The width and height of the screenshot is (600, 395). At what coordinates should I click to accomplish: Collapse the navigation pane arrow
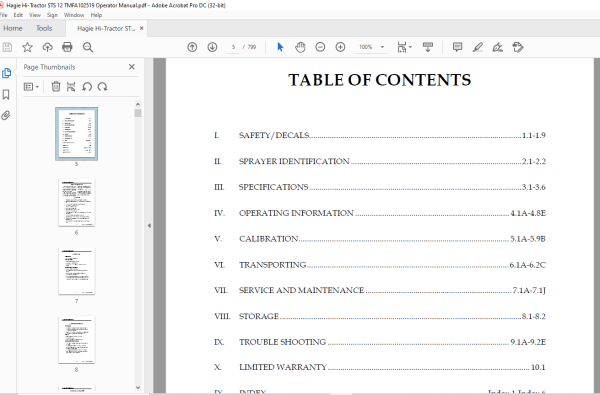coord(149,226)
